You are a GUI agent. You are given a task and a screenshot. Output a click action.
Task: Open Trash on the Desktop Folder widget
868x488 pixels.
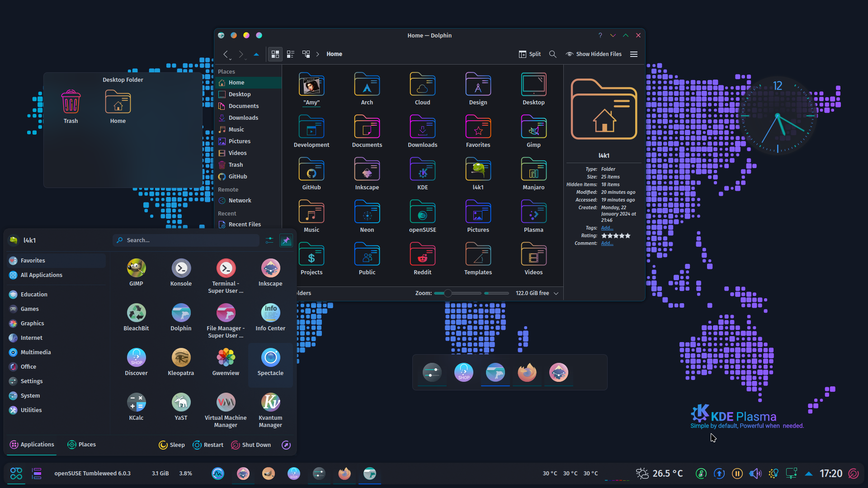pos(71,107)
